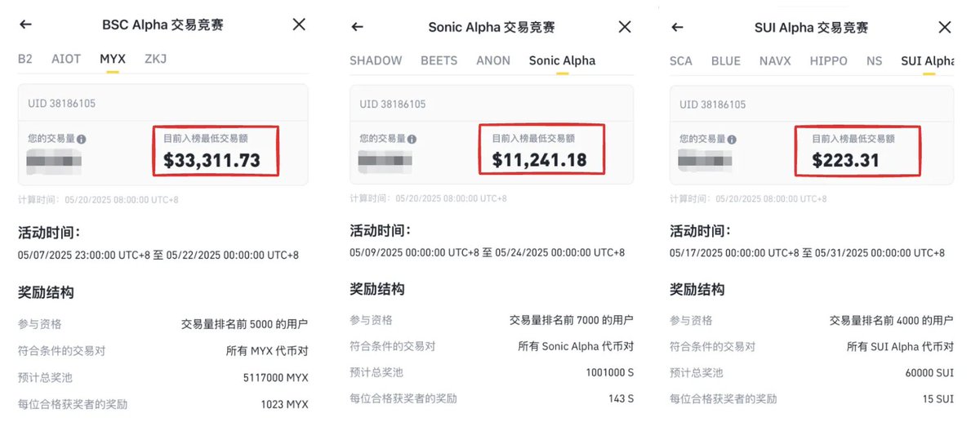
Task: Open the SHADOW tab
Action: point(376,60)
